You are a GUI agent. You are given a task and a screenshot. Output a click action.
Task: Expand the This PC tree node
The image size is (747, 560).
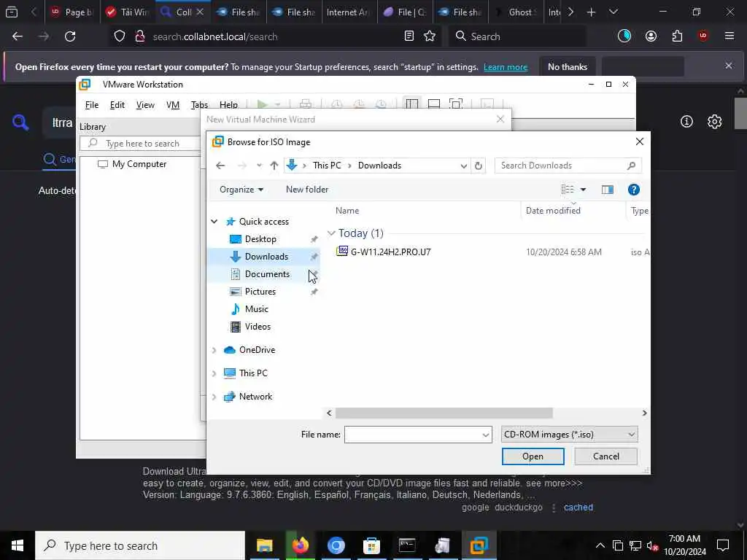pos(214,373)
